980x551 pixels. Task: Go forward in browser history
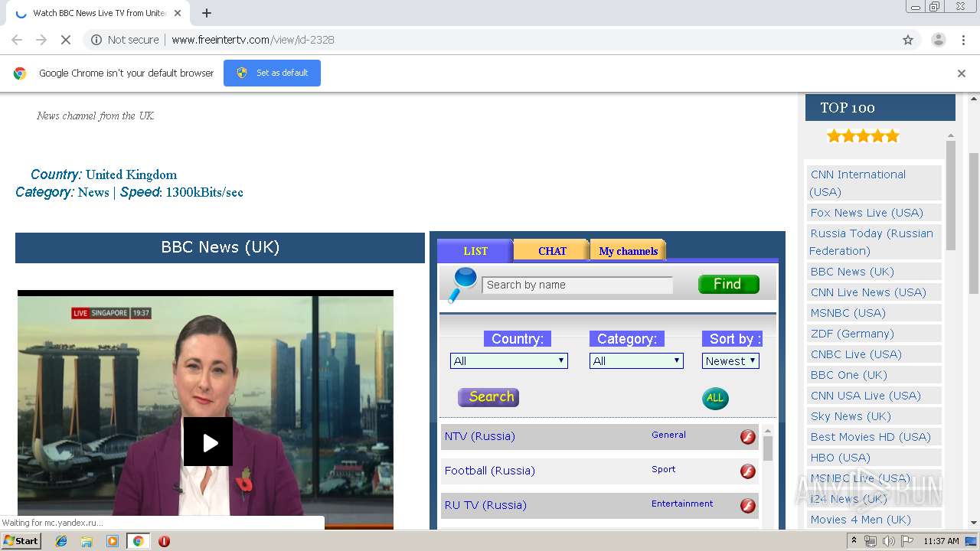[x=41, y=40]
